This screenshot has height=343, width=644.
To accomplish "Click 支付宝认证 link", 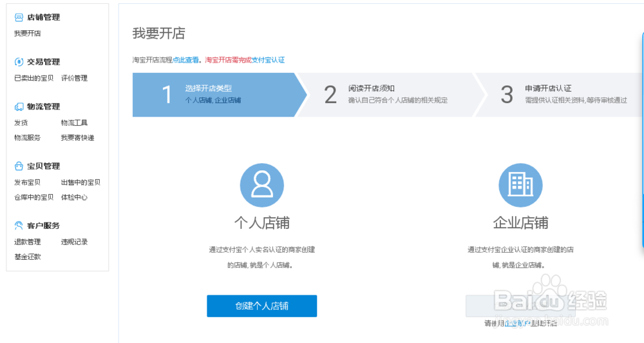I will pyautogui.click(x=268, y=60).
